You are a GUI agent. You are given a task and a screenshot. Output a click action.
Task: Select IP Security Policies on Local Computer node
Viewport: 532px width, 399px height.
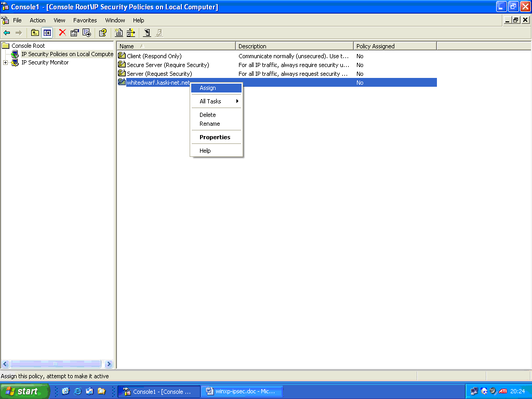[67, 54]
